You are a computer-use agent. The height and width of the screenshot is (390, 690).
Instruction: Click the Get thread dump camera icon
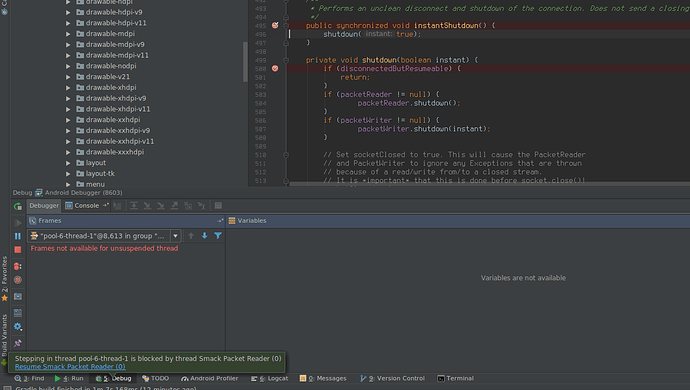click(18, 297)
